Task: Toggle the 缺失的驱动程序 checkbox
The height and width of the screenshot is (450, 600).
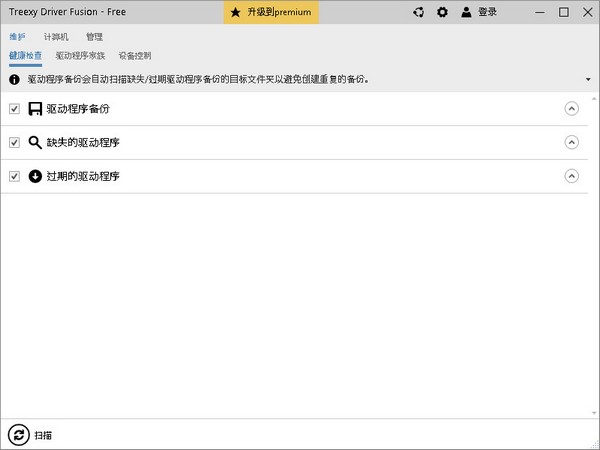Action: [14, 143]
